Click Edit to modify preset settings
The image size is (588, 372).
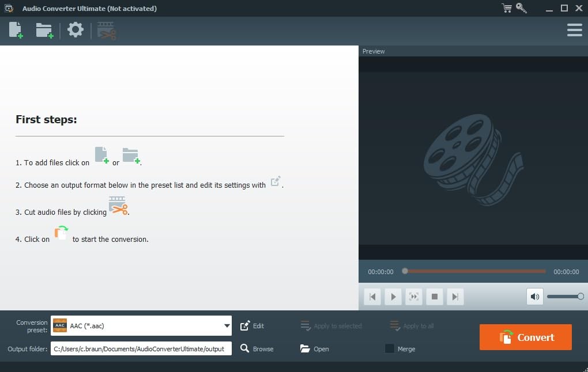[x=252, y=326]
